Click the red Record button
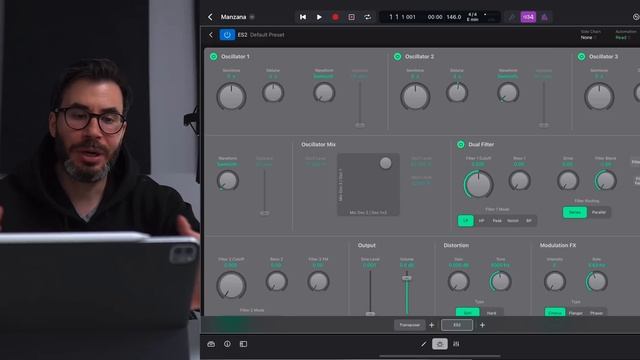 (x=335, y=17)
